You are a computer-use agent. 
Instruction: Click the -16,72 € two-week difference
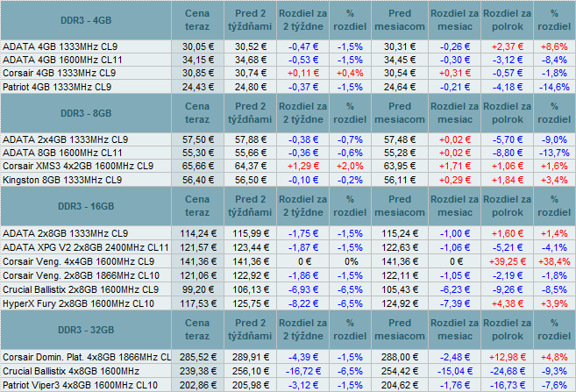tap(303, 371)
